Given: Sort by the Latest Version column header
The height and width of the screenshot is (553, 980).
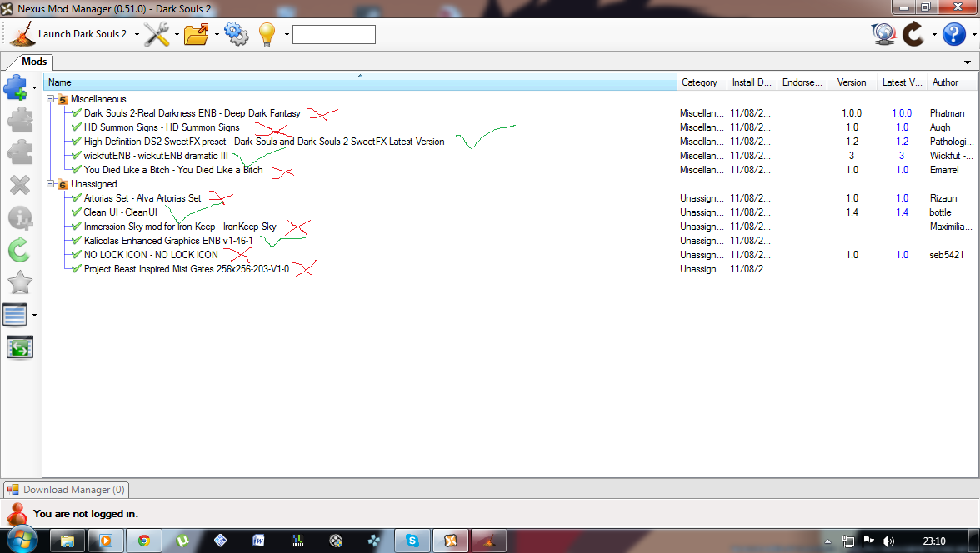Looking at the screenshot, I should tap(902, 82).
